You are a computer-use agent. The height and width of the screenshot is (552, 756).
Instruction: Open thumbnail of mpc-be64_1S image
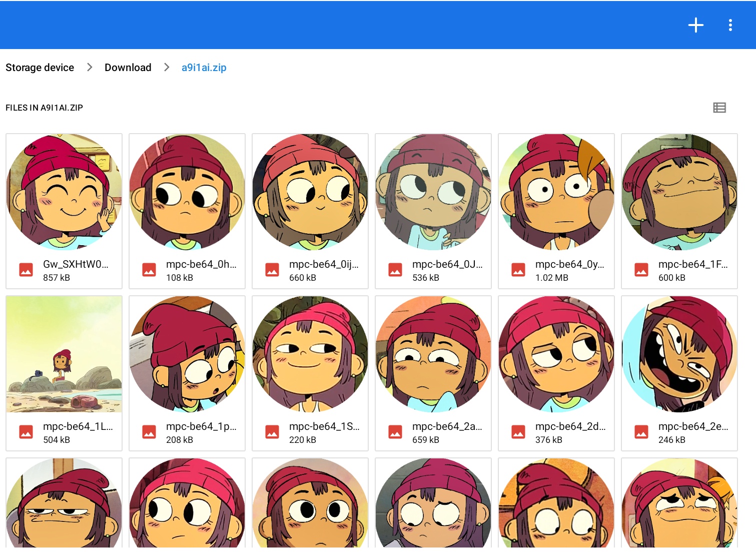tap(310, 354)
